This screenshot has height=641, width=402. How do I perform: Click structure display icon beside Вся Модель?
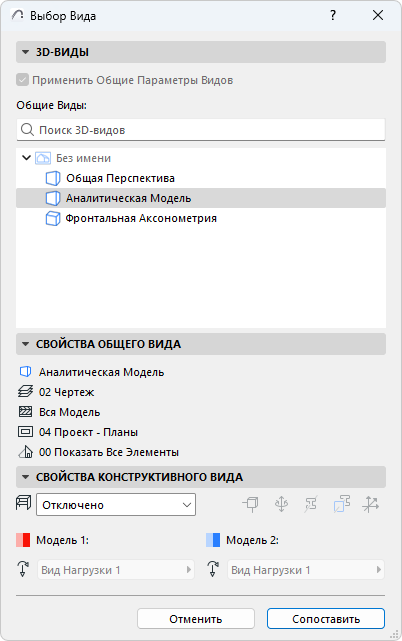pos(25,412)
